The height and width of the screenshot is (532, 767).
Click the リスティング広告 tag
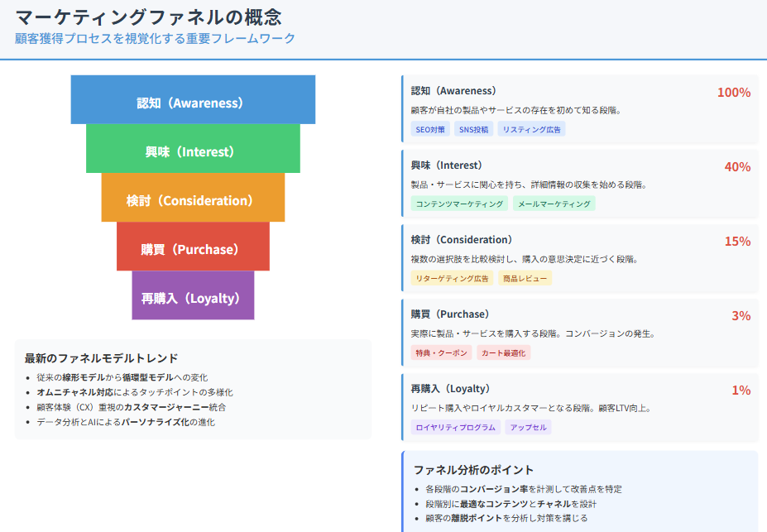coord(531,129)
